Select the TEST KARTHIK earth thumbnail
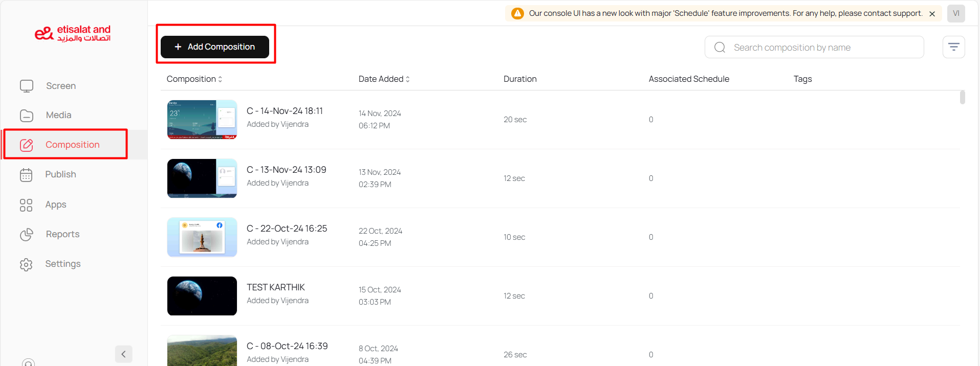Screen dimensions: 980x366 pos(202,296)
